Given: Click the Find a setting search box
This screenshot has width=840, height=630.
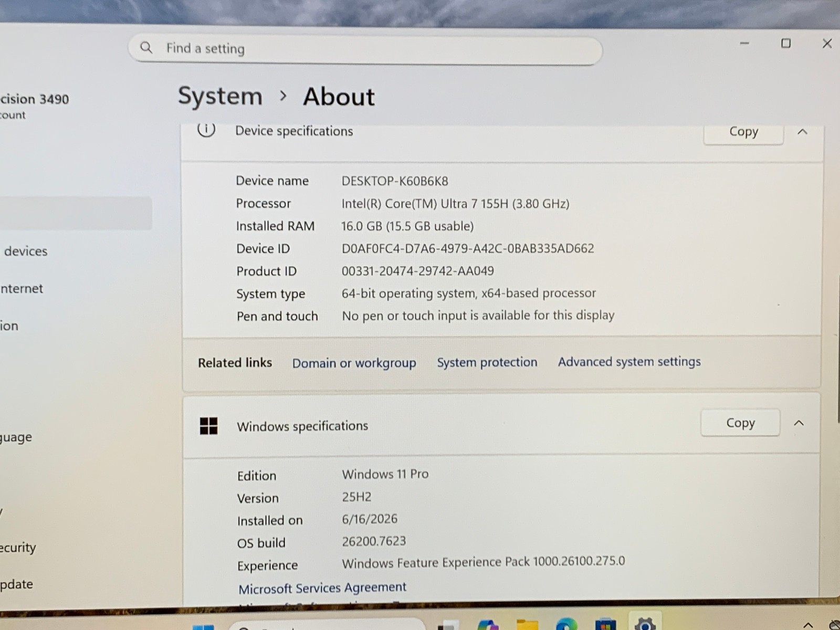Looking at the screenshot, I should point(365,50).
